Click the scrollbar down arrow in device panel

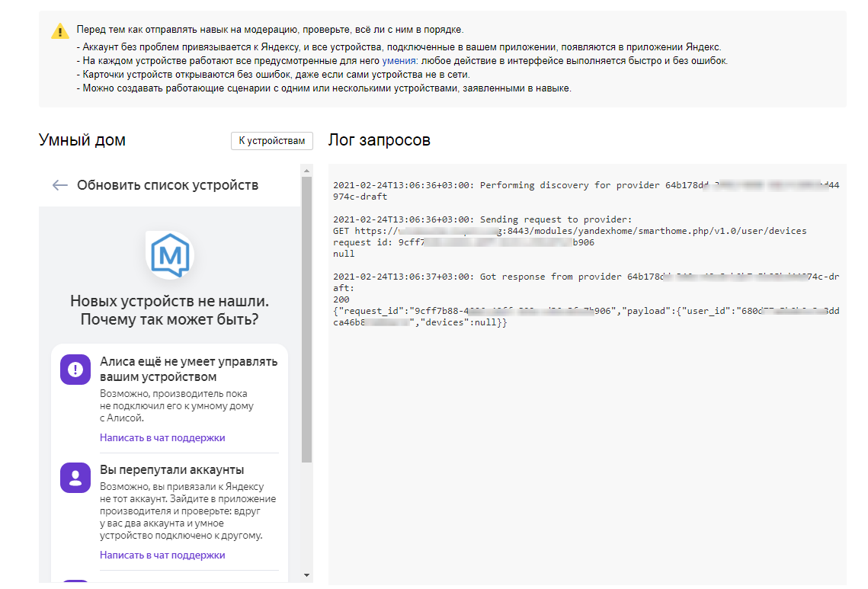306,575
